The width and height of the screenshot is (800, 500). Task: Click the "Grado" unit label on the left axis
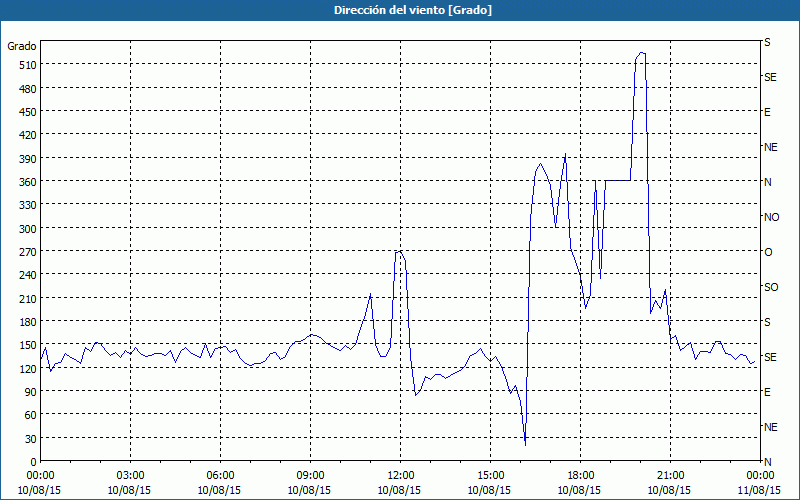click(22, 46)
